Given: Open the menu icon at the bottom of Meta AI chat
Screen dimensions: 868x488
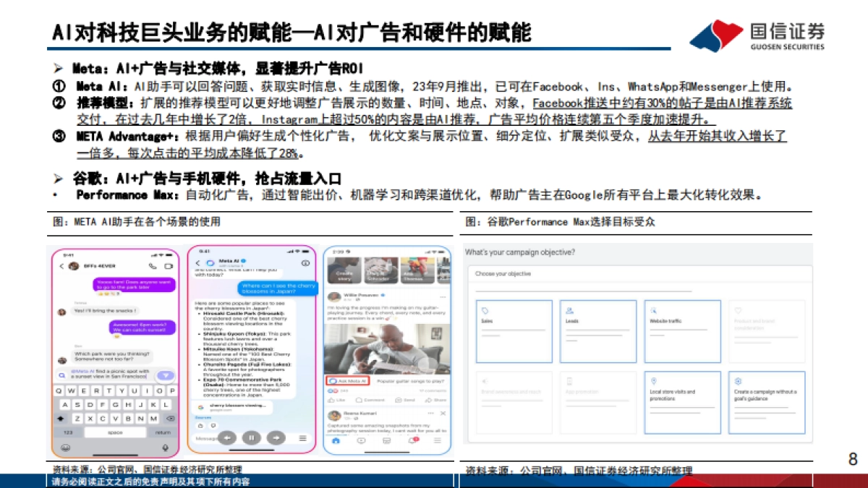Looking at the screenshot, I should [301, 437].
